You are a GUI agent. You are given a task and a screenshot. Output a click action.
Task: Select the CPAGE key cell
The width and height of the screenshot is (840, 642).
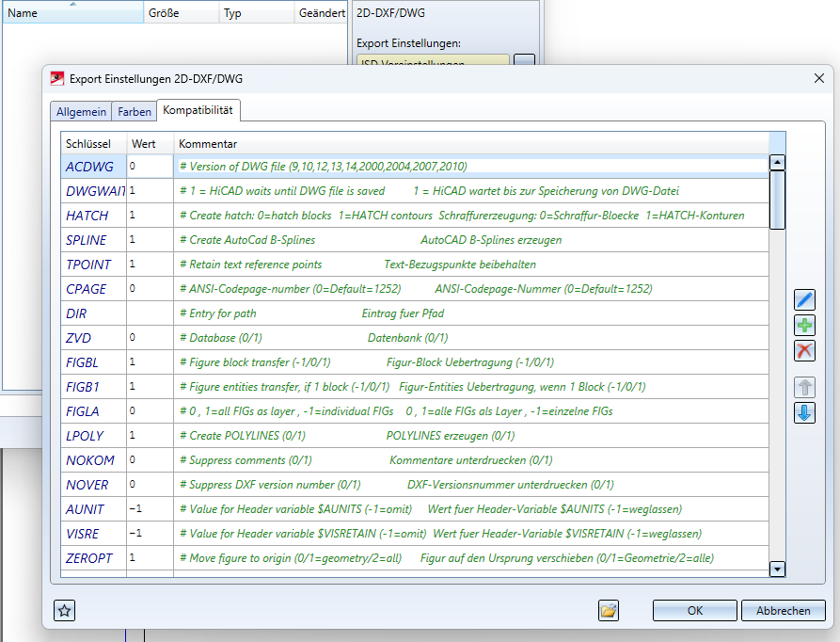pos(94,289)
